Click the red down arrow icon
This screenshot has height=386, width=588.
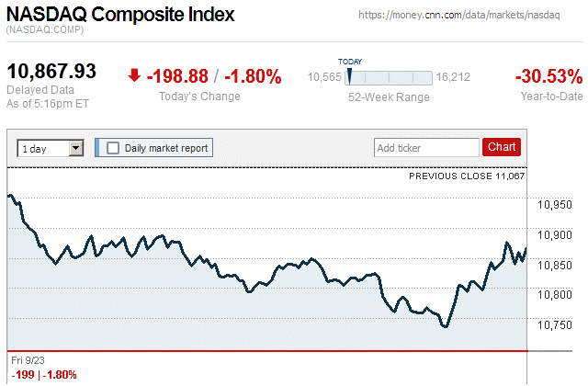[135, 76]
